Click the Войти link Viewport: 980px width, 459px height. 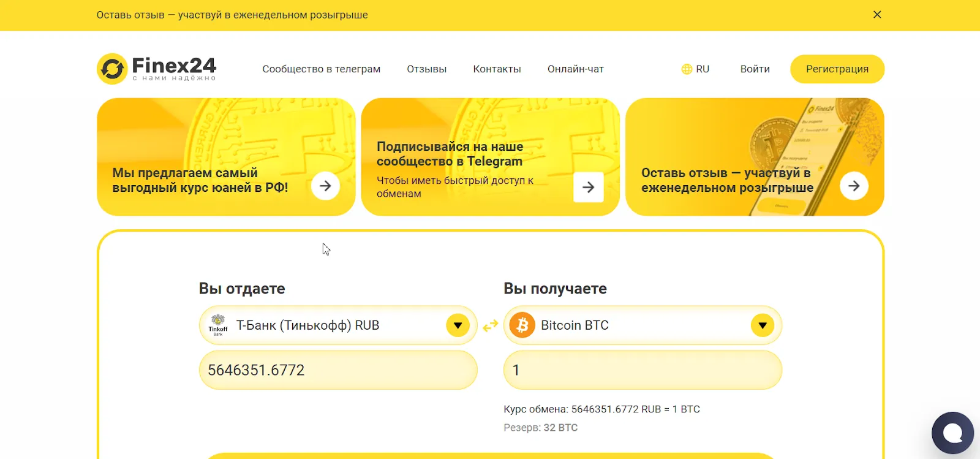point(755,69)
